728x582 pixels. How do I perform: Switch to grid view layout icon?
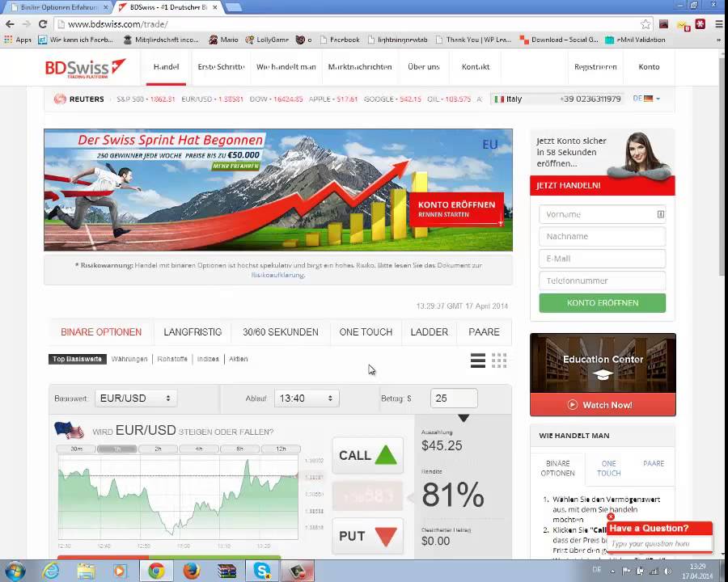pos(499,361)
